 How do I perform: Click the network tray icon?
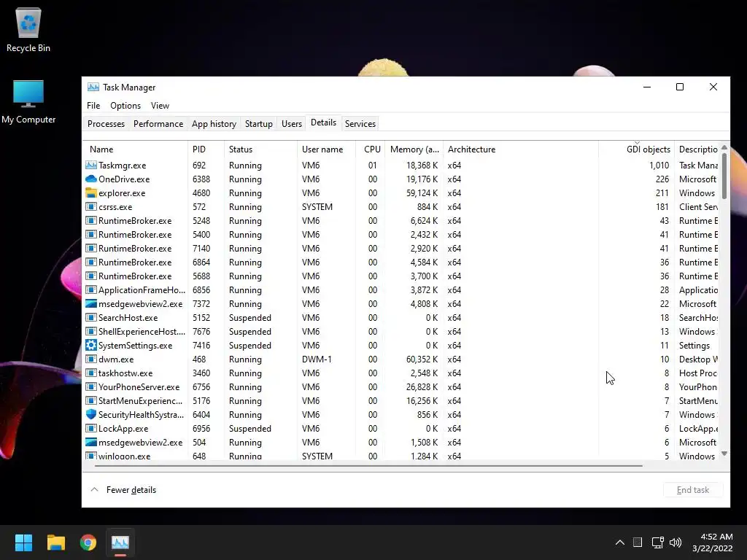coord(657,542)
